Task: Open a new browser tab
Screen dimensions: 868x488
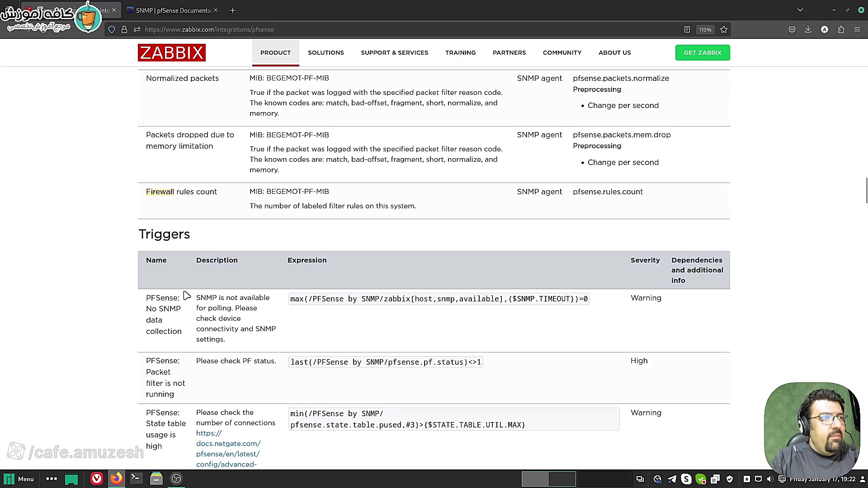Action: click(x=232, y=10)
